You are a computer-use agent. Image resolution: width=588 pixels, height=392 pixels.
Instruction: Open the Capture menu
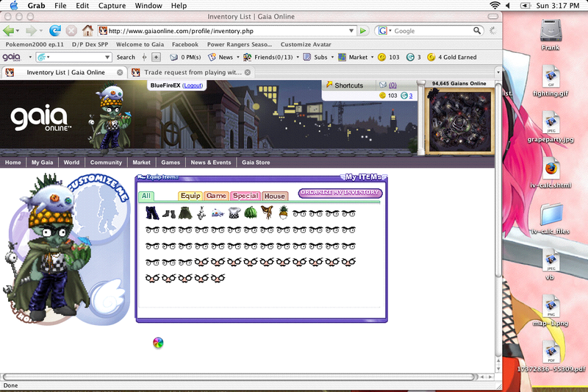112,5
